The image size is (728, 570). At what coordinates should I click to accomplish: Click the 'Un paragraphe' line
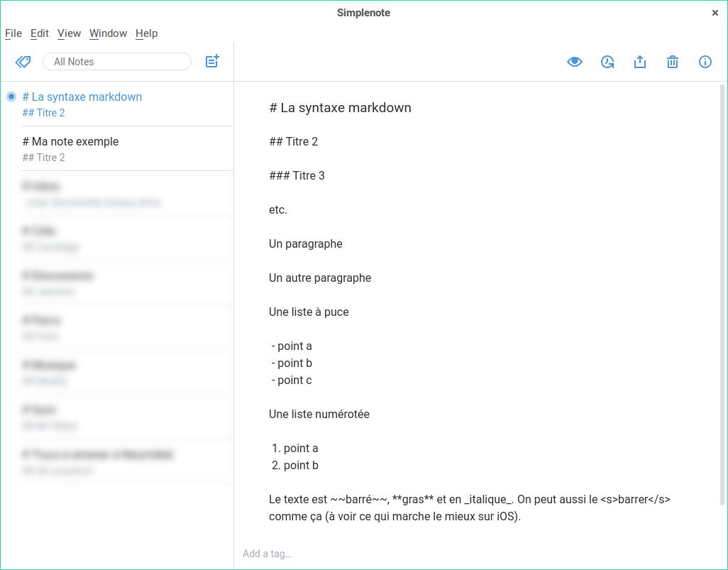click(x=306, y=244)
